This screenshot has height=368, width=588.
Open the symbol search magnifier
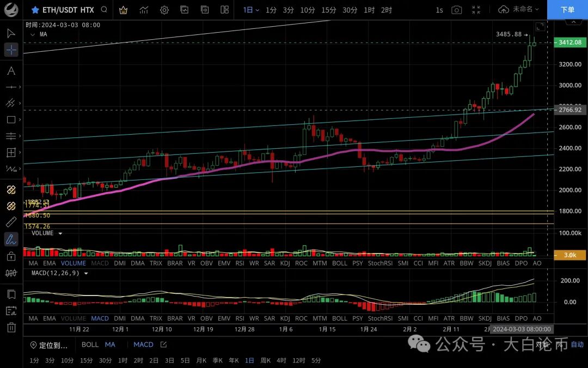click(x=104, y=10)
